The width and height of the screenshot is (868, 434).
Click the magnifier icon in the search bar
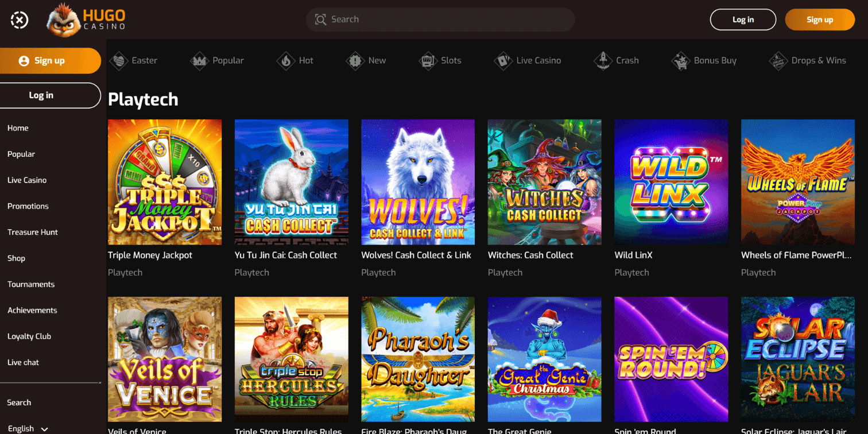point(320,20)
